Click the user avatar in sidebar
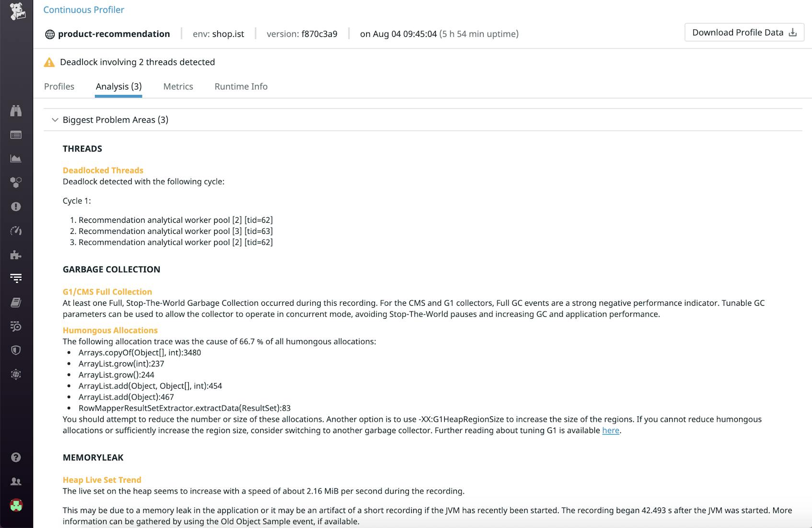 [x=16, y=505]
